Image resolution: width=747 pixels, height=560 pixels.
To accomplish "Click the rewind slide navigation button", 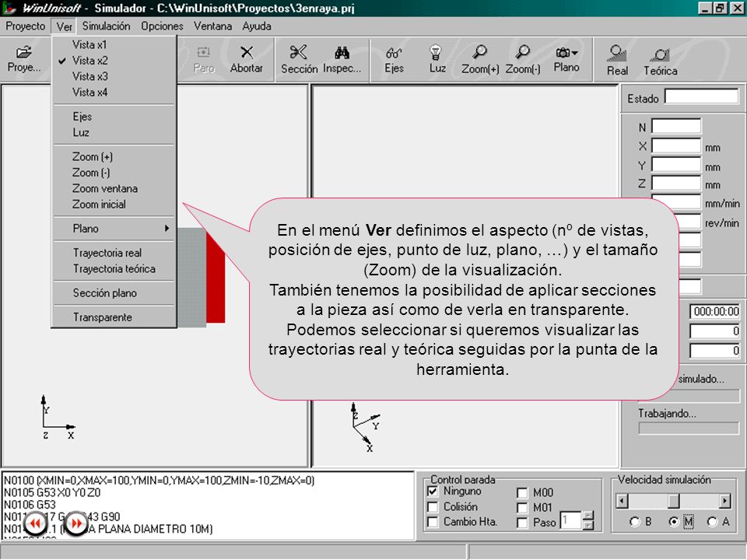I will 35,523.
